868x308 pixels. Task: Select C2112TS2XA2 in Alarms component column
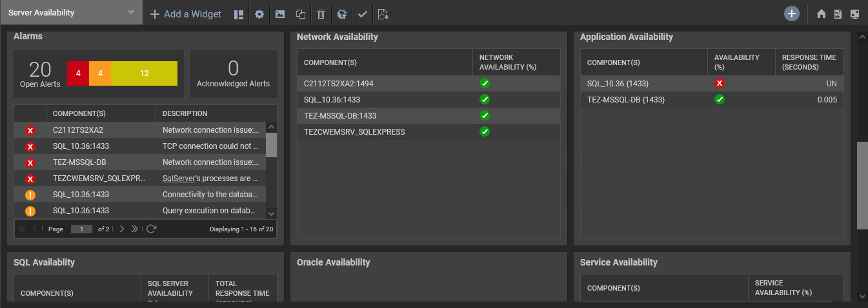[x=78, y=130]
